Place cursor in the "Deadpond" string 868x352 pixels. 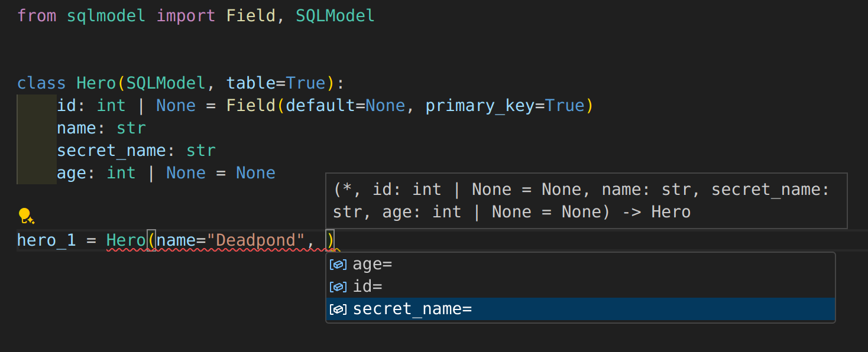pos(255,240)
